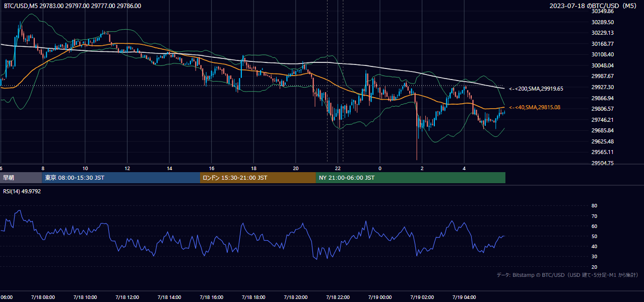Viewport: 644px width, 302px height.
Task: Click price axis label 29806.57
Action: [603, 109]
